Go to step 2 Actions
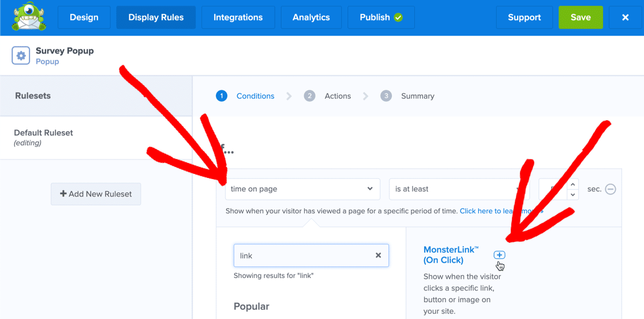644x319 pixels. click(328, 96)
